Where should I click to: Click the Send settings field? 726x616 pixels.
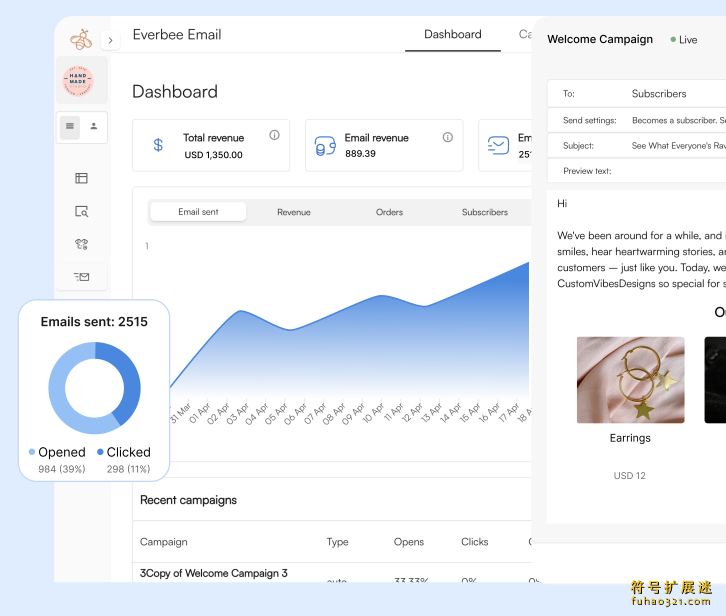tap(637, 120)
